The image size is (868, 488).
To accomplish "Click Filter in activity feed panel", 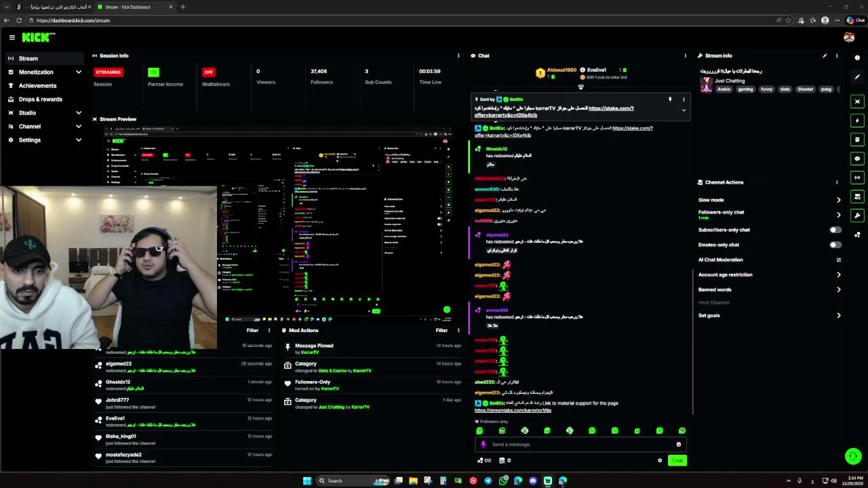I will point(252,330).
